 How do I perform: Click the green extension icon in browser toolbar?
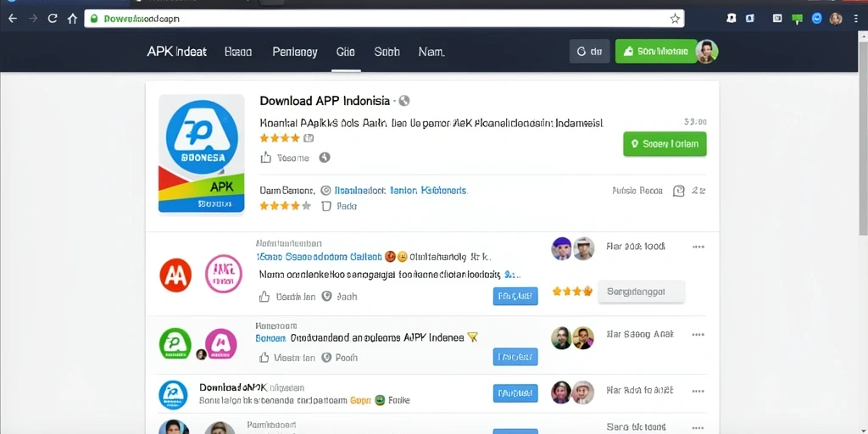pyautogui.click(x=797, y=19)
